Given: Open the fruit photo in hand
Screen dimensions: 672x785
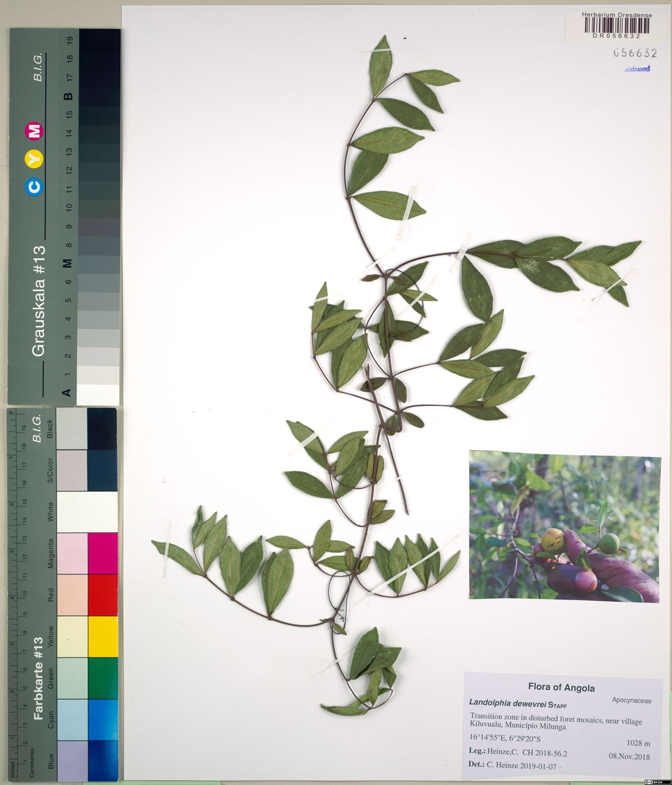Looking at the screenshot, I should 564,526.
